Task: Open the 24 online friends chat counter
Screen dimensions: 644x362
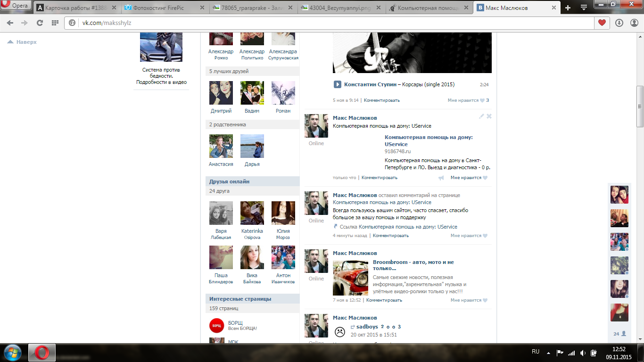Action: click(619, 334)
